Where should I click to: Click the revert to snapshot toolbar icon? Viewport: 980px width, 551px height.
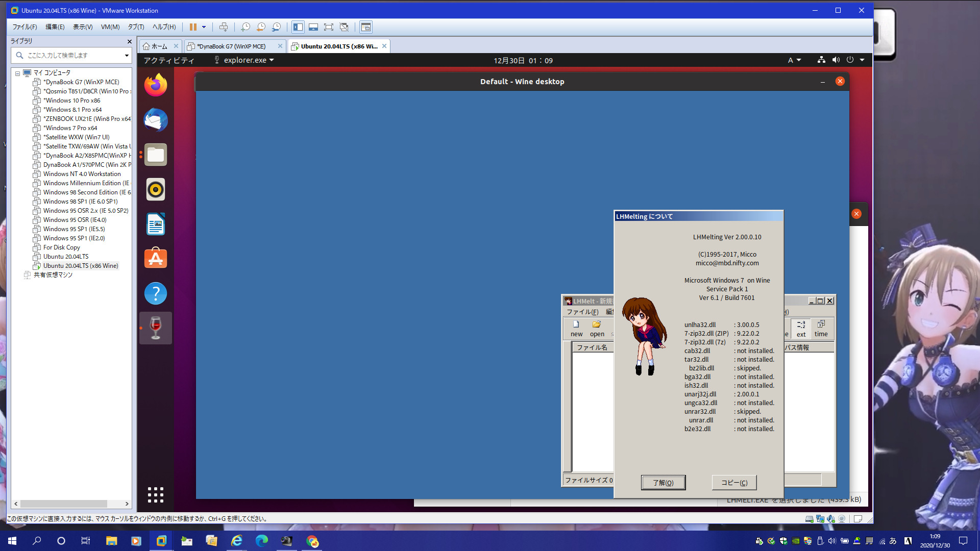[261, 27]
